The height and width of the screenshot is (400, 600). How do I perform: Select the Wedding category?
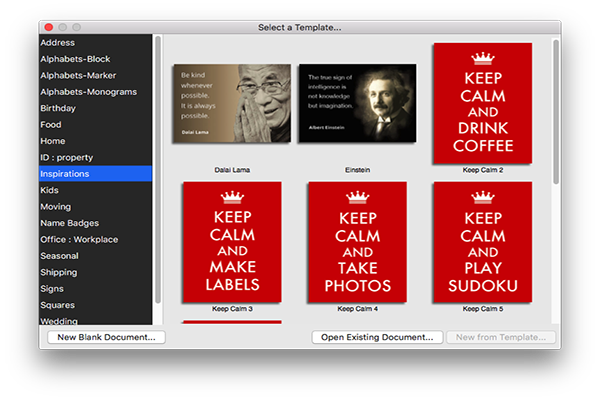95,321
